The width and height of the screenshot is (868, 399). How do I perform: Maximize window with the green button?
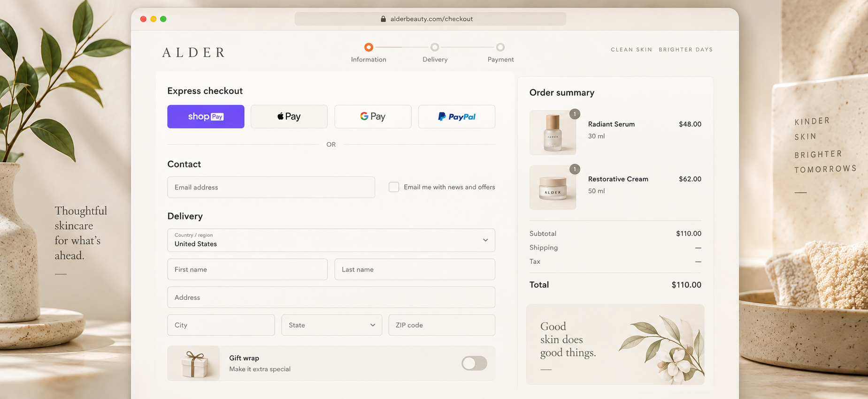point(163,19)
